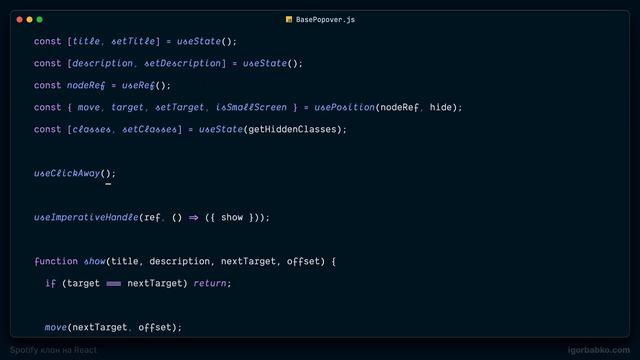The height and width of the screenshot is (360, 640).
Task: Click 'setDescription' in the second code line
Action: coord(182,63)
